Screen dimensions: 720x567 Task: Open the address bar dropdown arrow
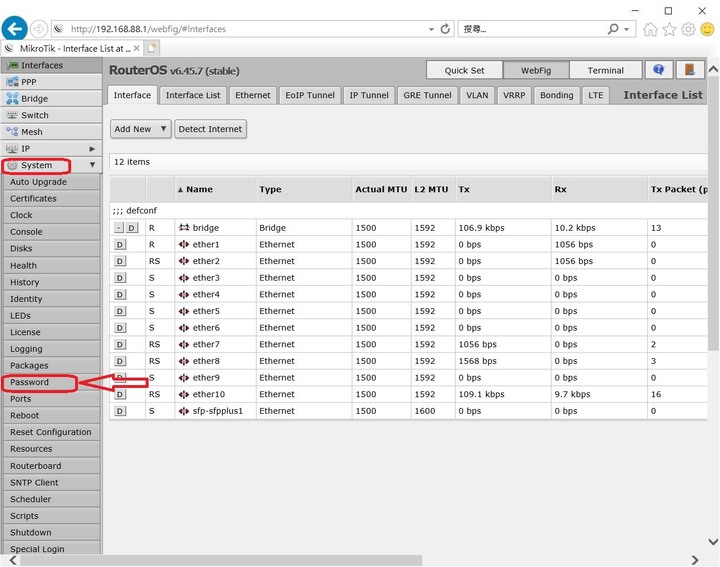[431, 29]
